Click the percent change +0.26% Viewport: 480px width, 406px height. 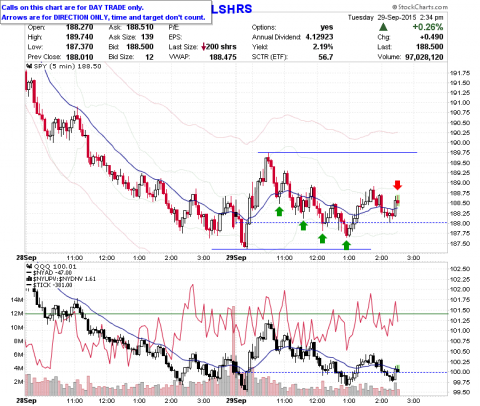click(428, 27)
